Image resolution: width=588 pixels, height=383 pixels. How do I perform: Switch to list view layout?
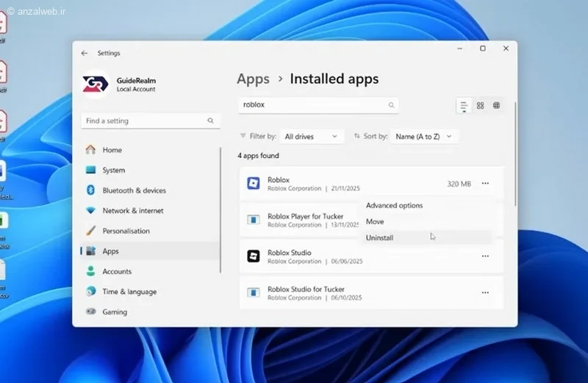point(464,105)
